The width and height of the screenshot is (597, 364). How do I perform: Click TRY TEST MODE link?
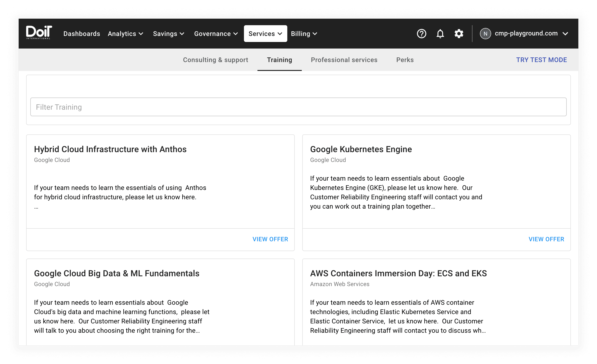click(x=541, y=60)
